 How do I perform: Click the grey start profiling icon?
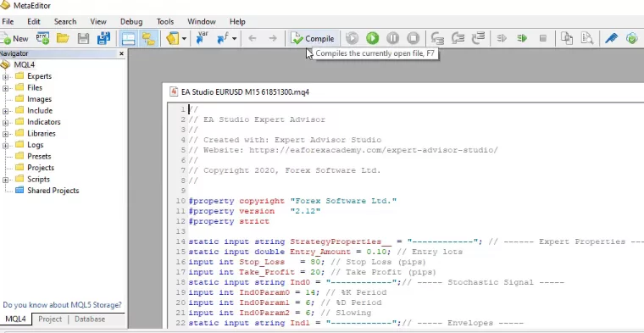pos(352,39)
